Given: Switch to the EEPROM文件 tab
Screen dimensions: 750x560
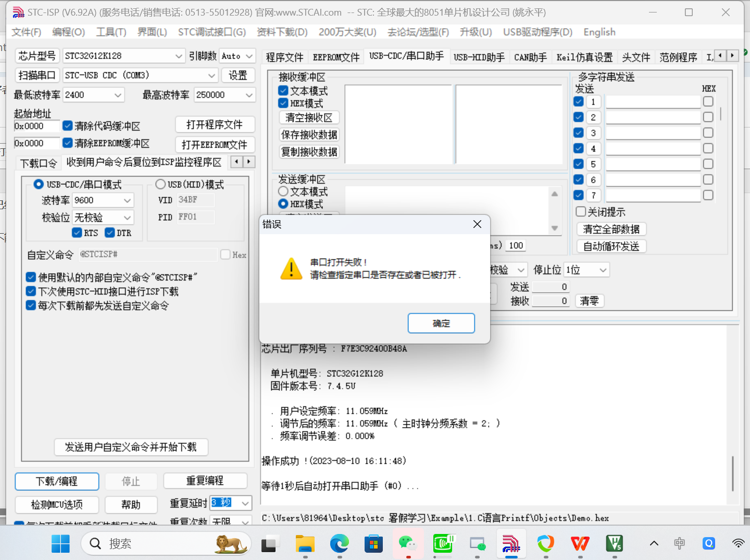Looking at the screenshot, I should pyautogui.click(x=336, y=57).
